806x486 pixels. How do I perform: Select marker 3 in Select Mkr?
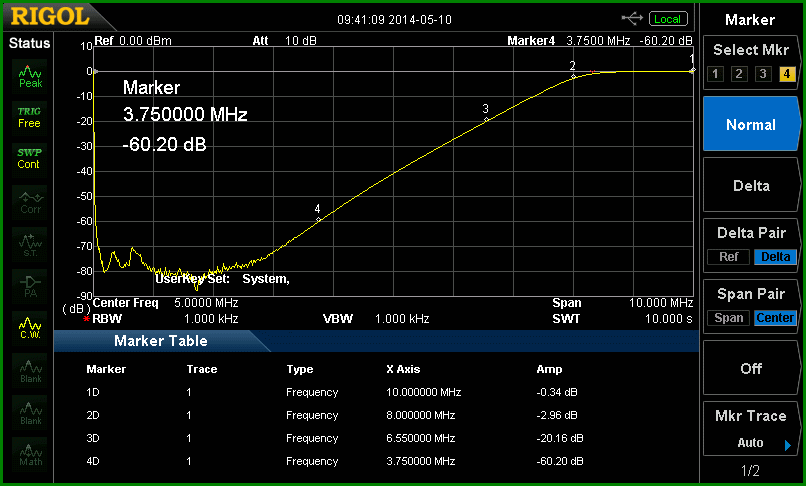pyautogui.click(x=763, y=74)
